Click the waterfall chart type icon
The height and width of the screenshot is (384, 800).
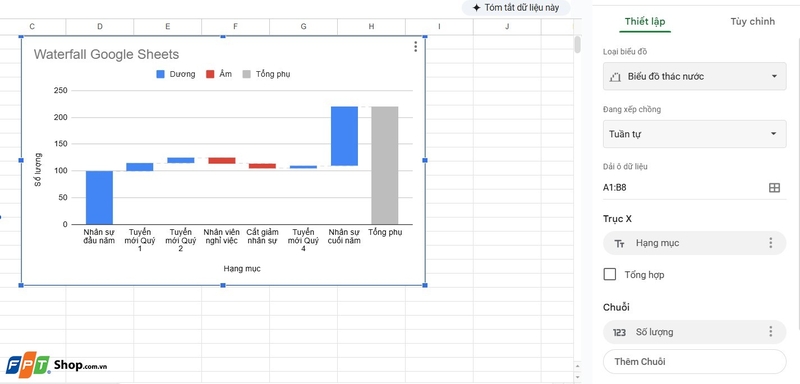(615, 77)
